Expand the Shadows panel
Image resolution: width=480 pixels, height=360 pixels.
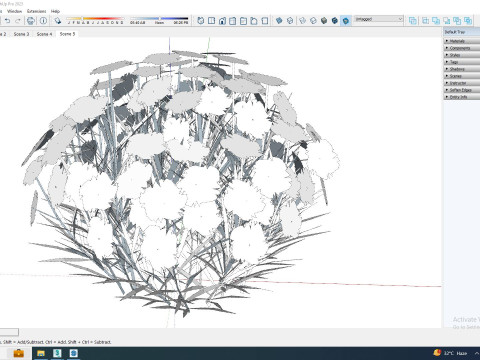[x=462, y=69]
